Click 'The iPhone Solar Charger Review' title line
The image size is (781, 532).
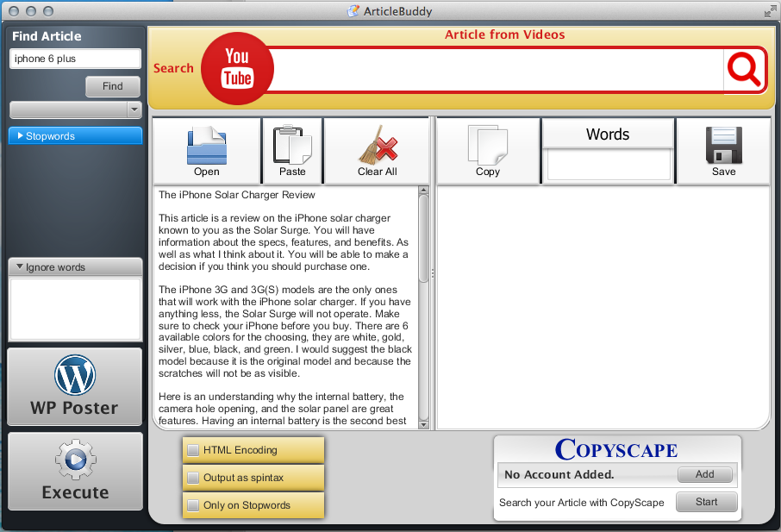pyautogui.click(x=236, y=195)
